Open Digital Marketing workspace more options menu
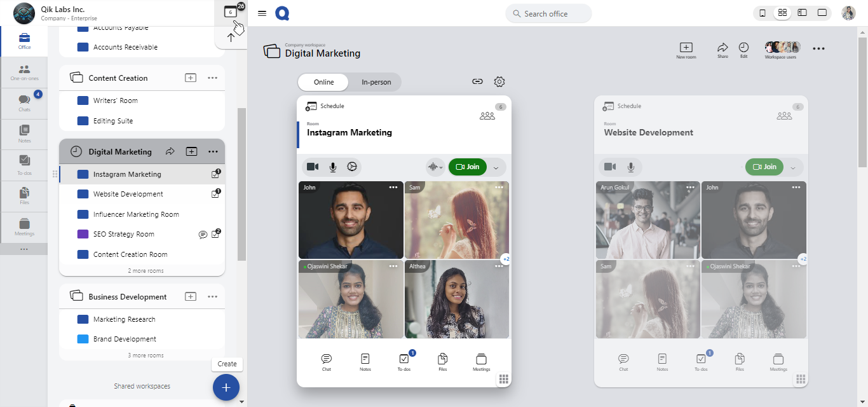Screen dimensions: 868x407 [213, 151]
